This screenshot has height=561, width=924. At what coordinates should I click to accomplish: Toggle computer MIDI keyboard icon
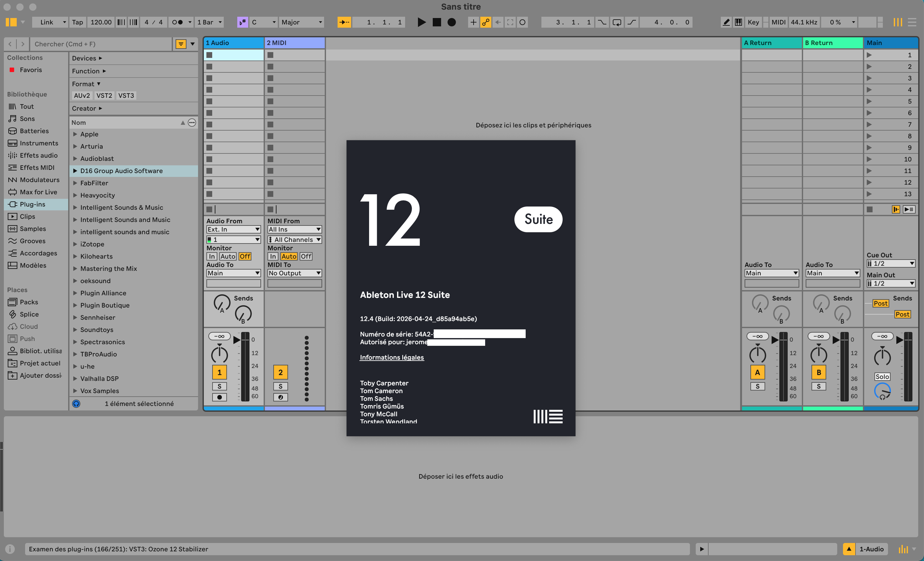click(738, 22)
